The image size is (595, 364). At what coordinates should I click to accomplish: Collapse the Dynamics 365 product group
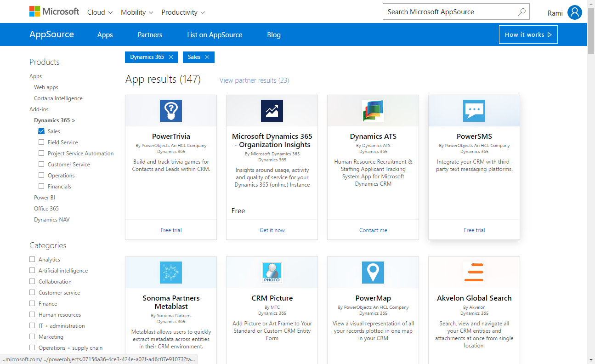[54, 120]
